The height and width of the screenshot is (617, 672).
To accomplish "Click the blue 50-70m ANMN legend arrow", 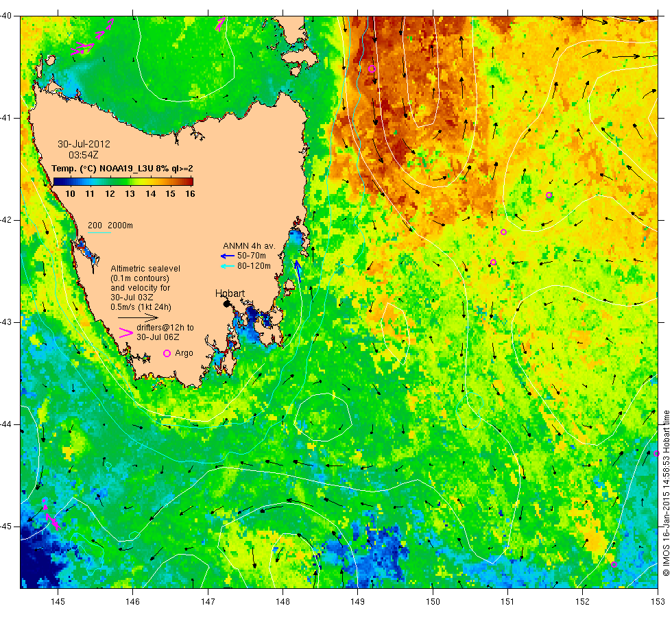I will tap(228, 256).
